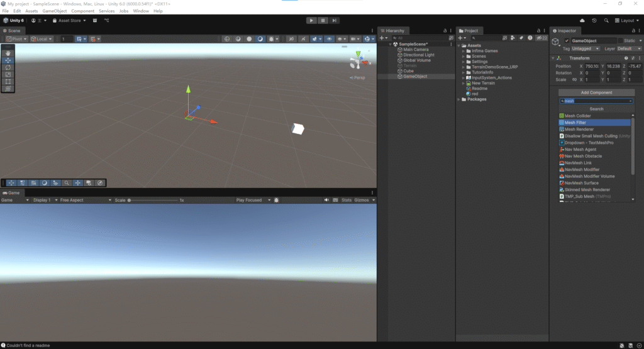
Task: Open the Asset Store dropdown
Action: point(69,21)
